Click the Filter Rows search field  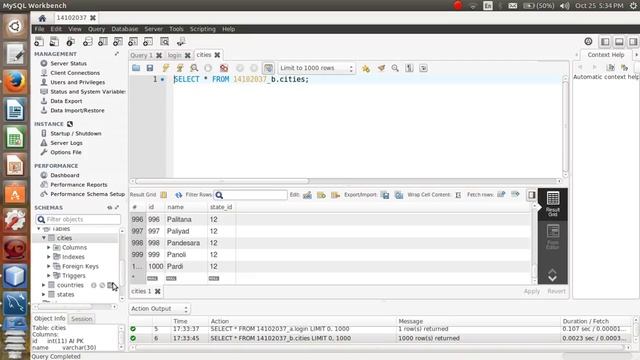[x=251, y=195]
